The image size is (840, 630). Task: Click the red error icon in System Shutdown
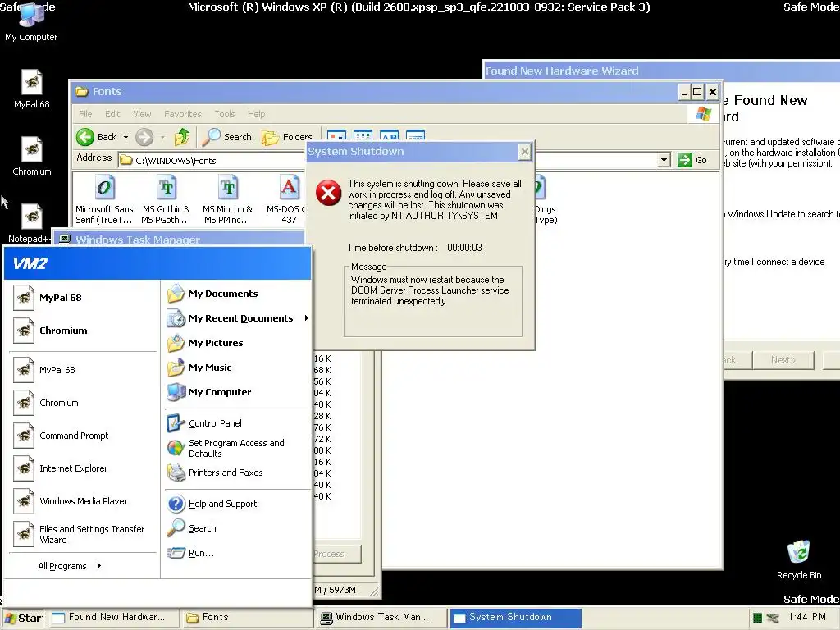[328, 193]
